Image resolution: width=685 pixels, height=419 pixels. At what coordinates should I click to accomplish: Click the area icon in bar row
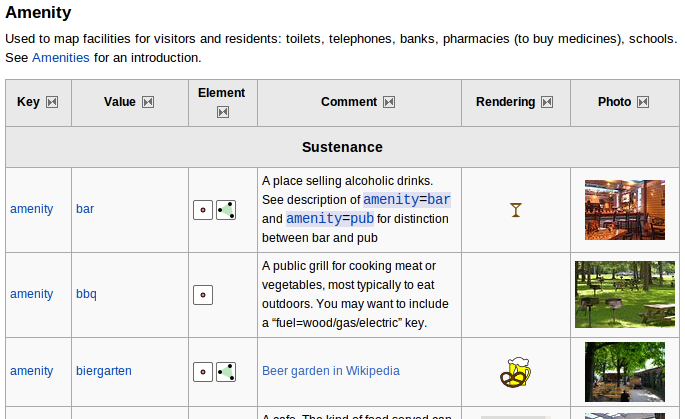click(226, 210)
